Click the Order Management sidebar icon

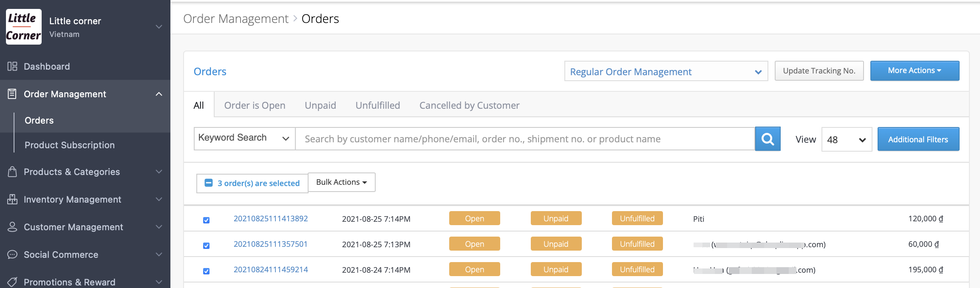pos(12,94)
